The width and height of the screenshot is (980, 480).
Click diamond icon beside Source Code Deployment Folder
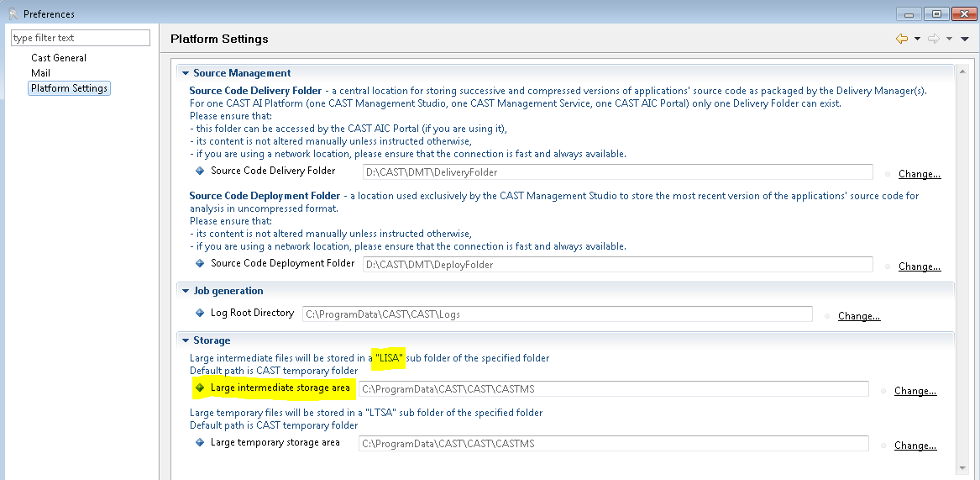click(200, 263)
